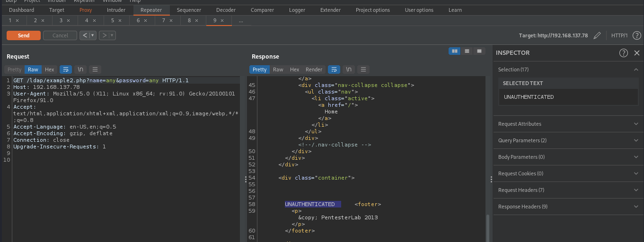
Task: Toggle \n non-printable characters in Response pane
Action: coord(349,69)
